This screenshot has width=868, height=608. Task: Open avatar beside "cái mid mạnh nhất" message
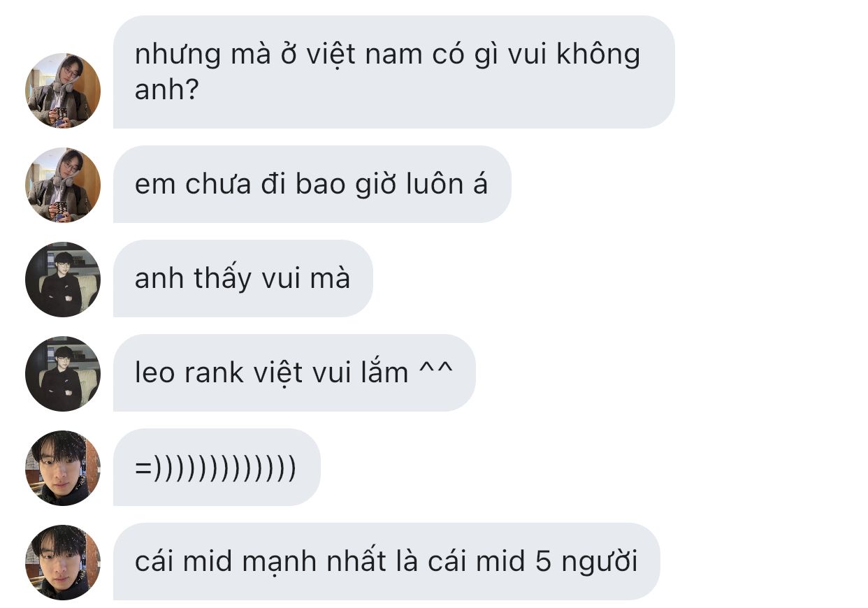point(63,563)
